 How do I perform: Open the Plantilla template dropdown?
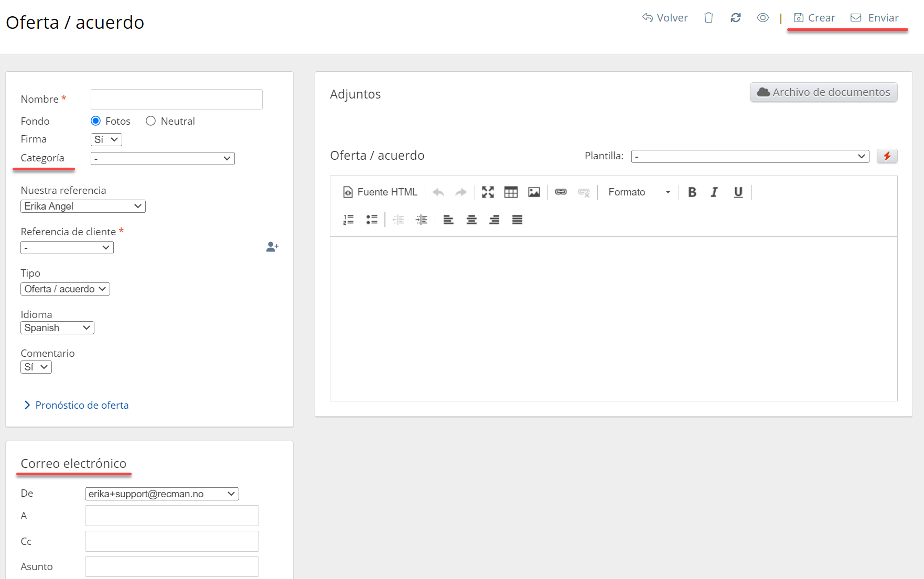coord(750,156)
